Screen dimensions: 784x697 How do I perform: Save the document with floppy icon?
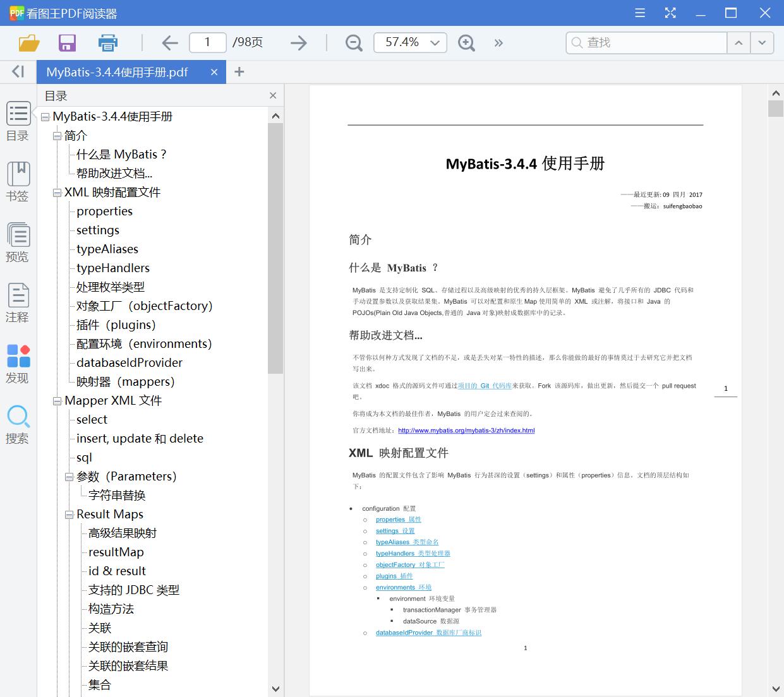[67, 43]
